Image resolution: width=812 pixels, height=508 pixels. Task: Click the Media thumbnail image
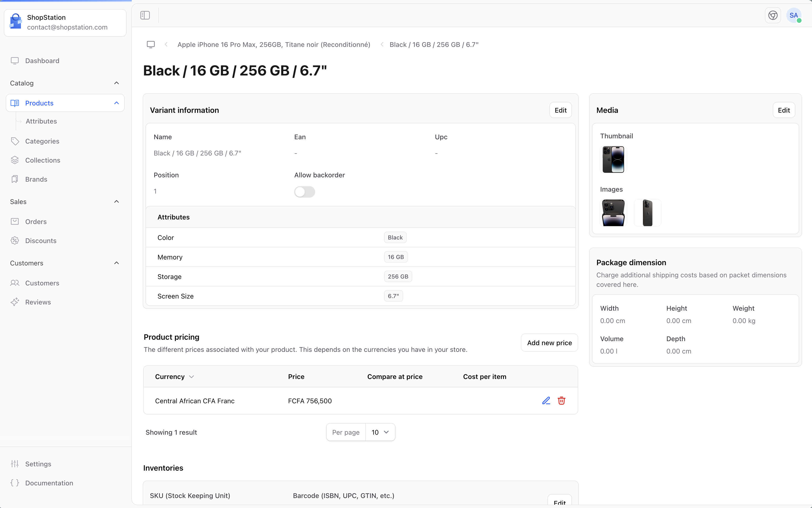pyautogui.click(x=613, y=159)
